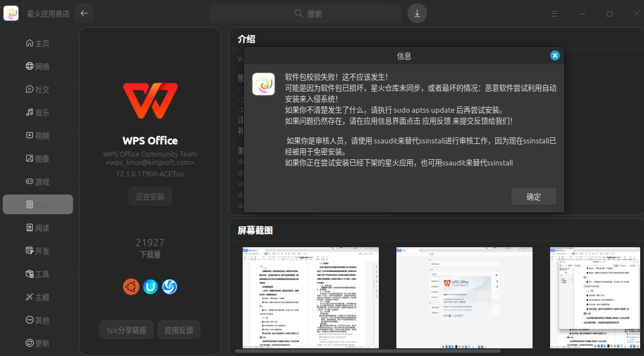Close the 信息 dialog with blue X
The height and width of the screenshot is (356, 644).
coord(555,55)
